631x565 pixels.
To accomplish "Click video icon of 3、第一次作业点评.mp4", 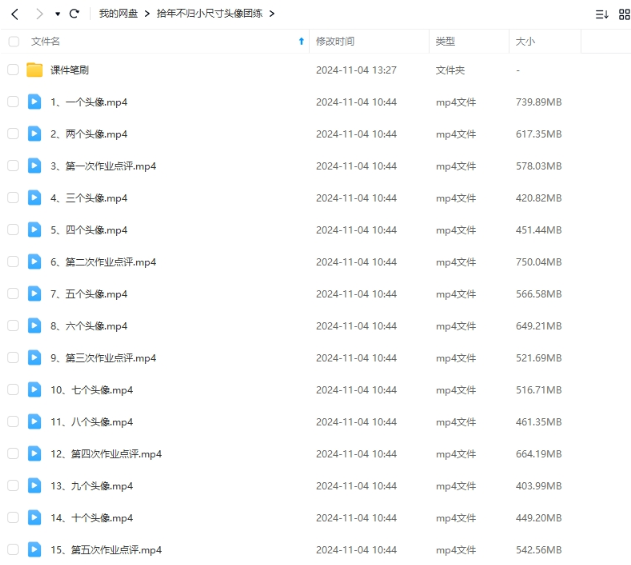I will point(34,165).
